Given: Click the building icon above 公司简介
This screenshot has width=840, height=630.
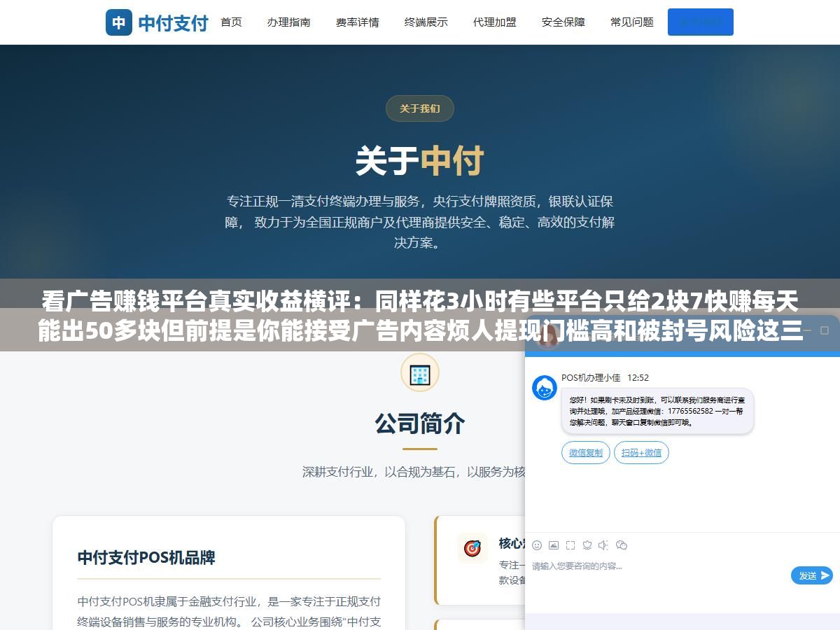Looking at the screenshot, I should pos(419,373).
